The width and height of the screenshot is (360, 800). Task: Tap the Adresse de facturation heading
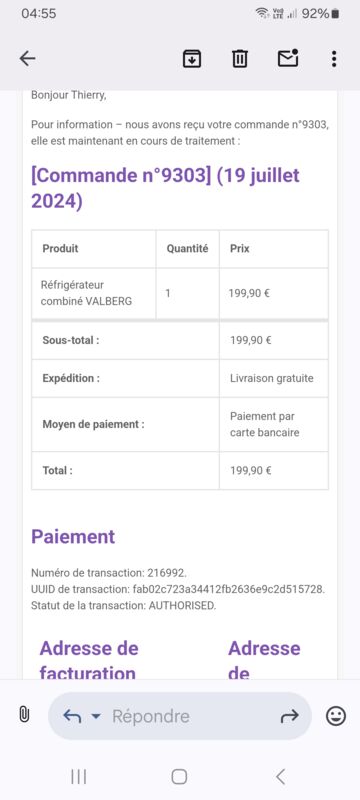pos(89,660)
